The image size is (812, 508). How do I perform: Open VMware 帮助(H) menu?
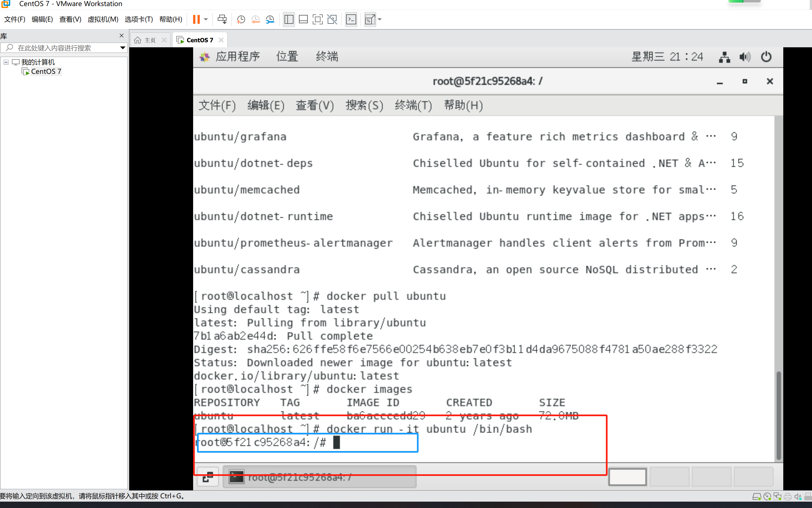click(170, 19)
